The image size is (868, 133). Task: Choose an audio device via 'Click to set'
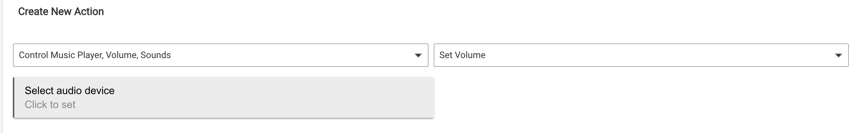(50, 105)
